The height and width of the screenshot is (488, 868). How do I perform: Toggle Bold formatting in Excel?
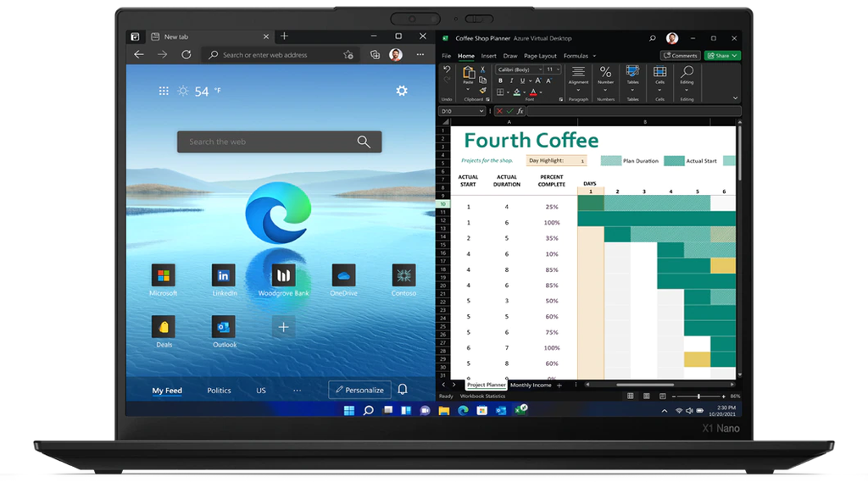[x=500, y=80]
